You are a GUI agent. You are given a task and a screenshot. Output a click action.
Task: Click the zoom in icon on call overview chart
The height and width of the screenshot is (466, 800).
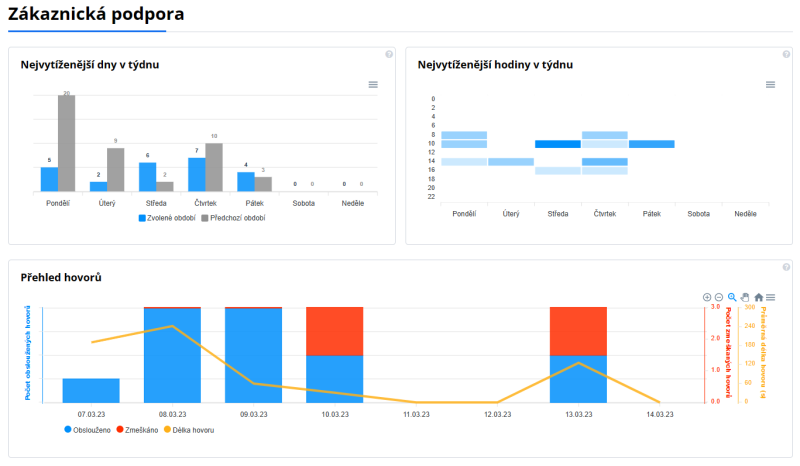707,297
